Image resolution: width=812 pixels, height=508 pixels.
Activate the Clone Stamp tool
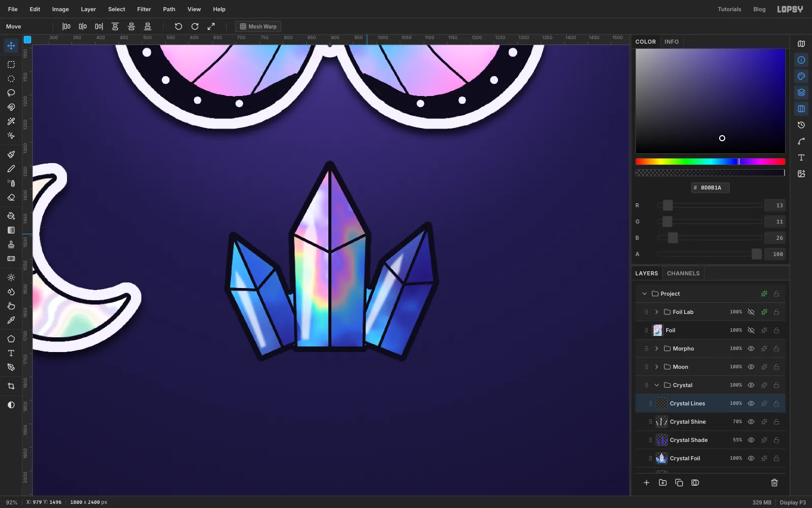click(x=11, y=244)
